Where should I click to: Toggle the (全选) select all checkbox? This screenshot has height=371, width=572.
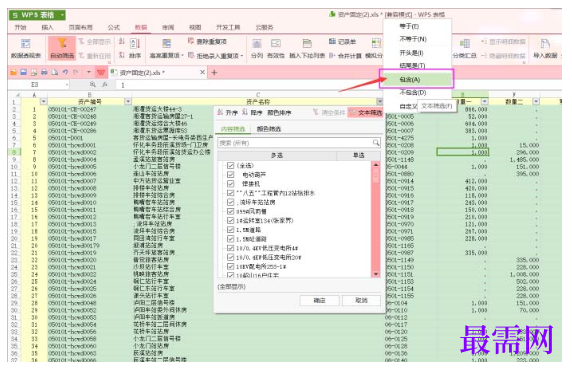pos(230,165)
